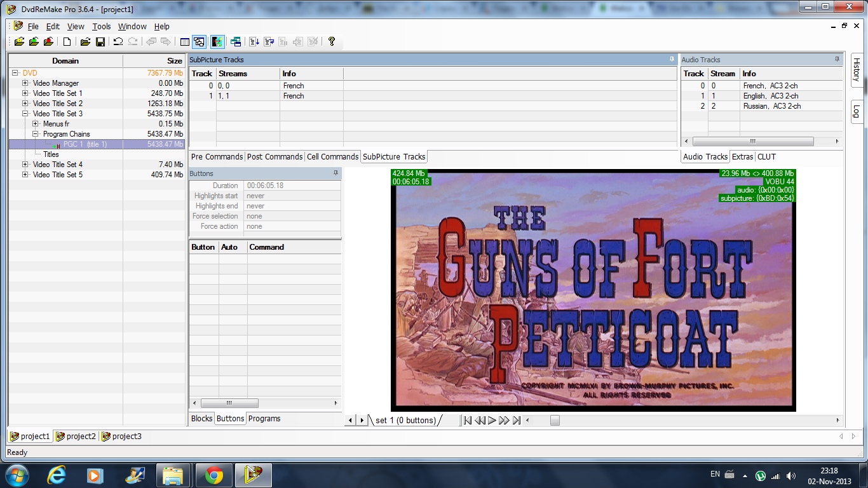Move the preview position slider thumb
The width and height of the screenshot is (868, 488).
click(555, 420)
